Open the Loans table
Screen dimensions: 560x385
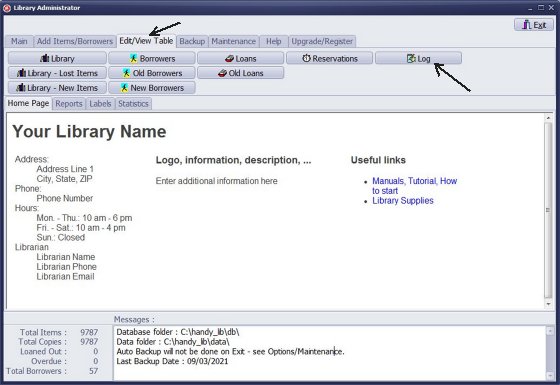point(240,58)
